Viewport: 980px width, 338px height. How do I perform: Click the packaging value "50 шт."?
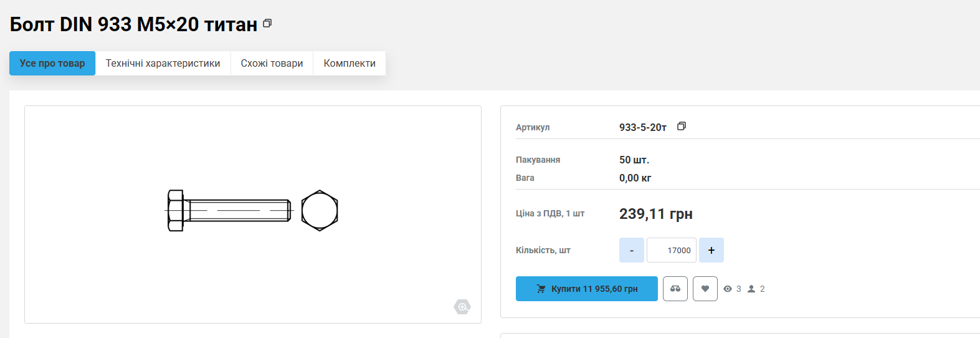634,160
